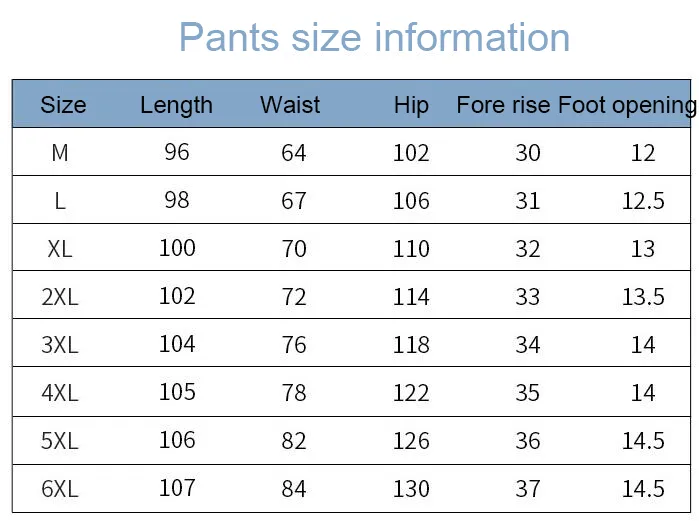
Task: Click foot opening 12.5 in the L row
Action: pos(643,201)
